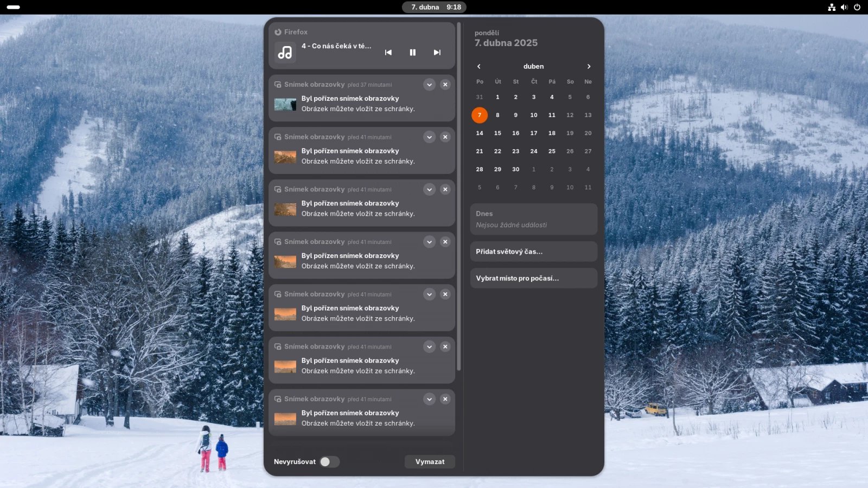Select today's highlighted date 7
Screen dimensions: 868x488
click(x=480, y=115)
